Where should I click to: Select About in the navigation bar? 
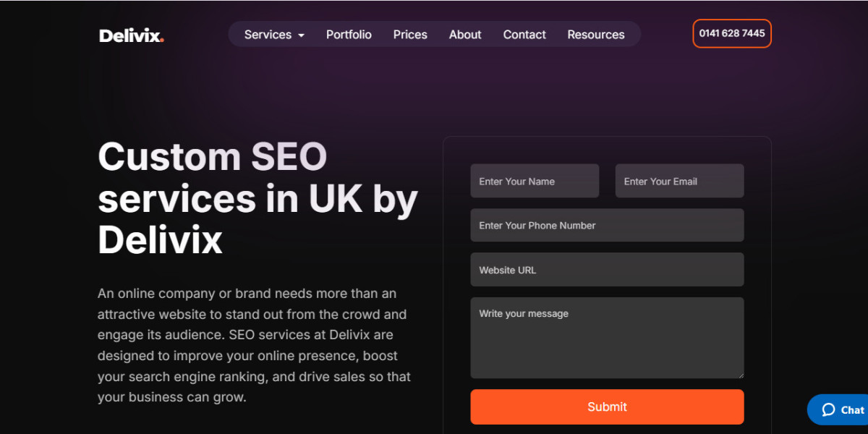point(465,35)
